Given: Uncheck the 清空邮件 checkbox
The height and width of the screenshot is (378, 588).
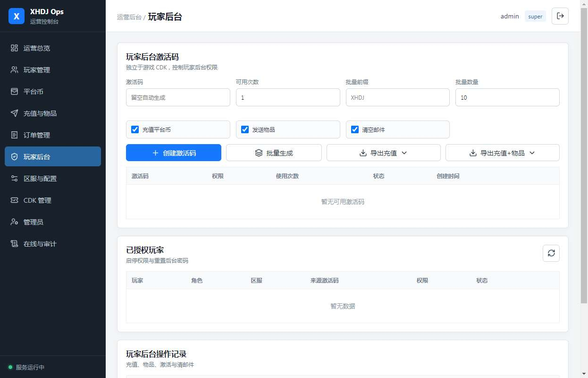Looking at the screenshot, I should [355, 129].
